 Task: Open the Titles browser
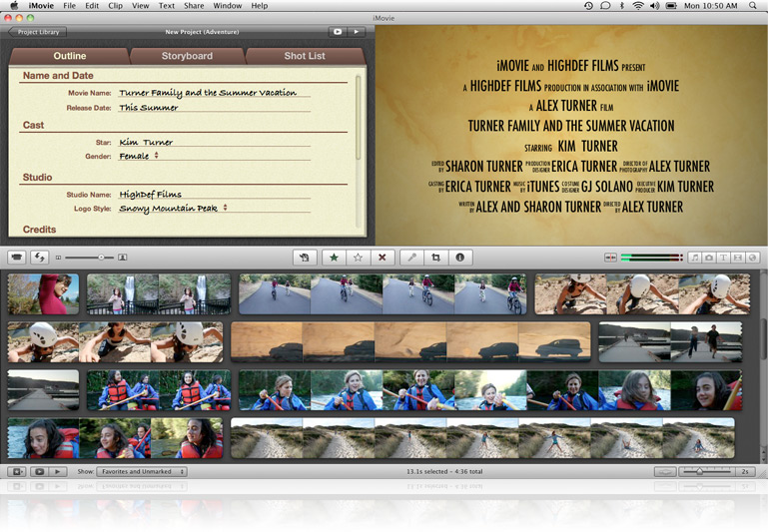pos(723,258)
